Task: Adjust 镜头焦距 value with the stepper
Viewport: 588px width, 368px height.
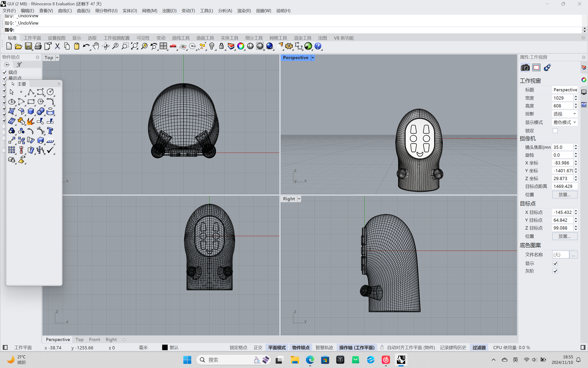Action: pos(576,147)
